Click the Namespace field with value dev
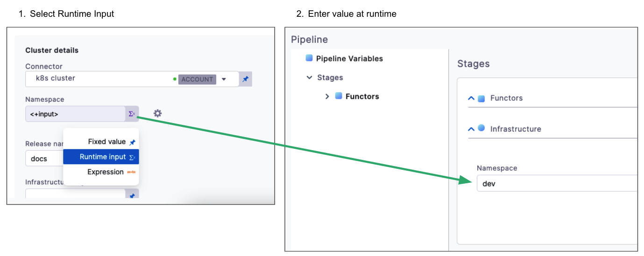This screenshot has height=256, width=644. click(556, 184)
